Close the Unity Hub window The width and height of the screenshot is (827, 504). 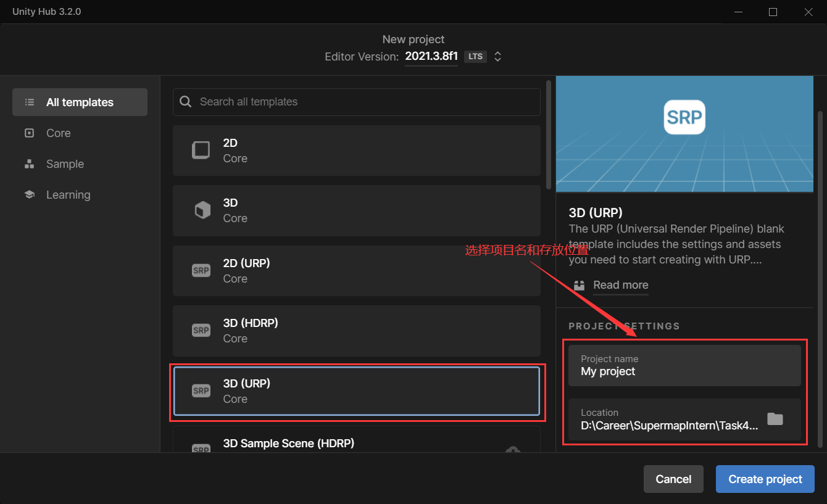808,12
